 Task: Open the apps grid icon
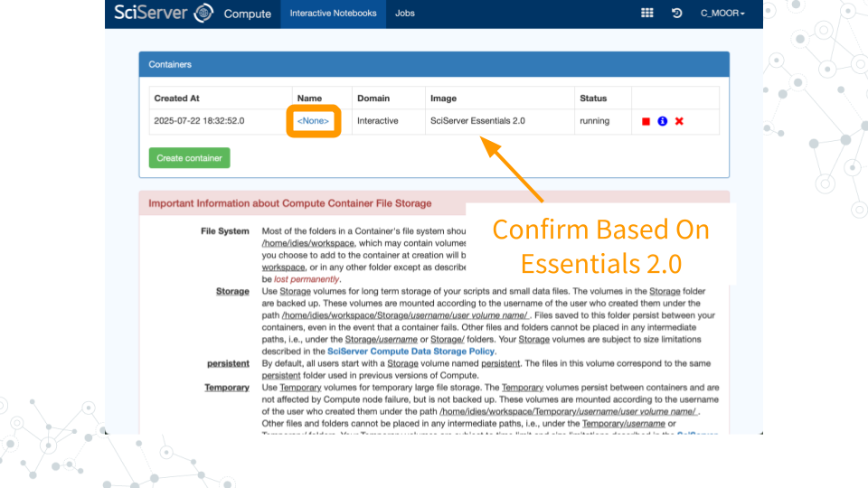(647, 13)
